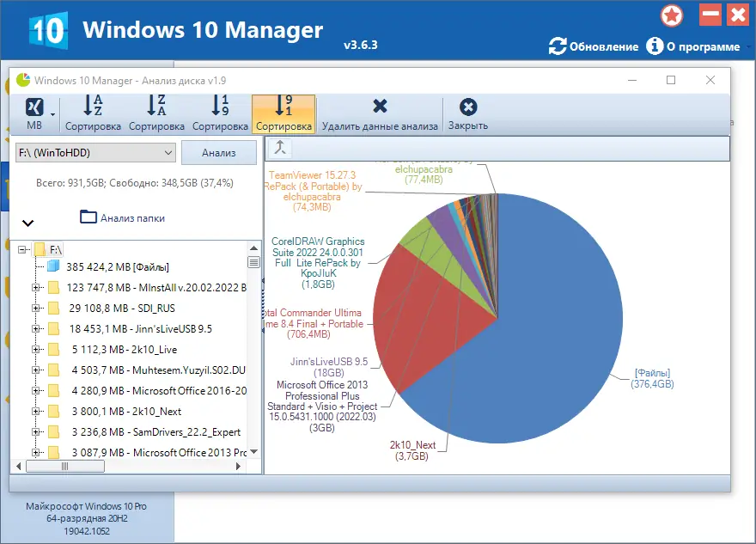Open the F:\ (WinToHDD) drive dropdown

96,153
